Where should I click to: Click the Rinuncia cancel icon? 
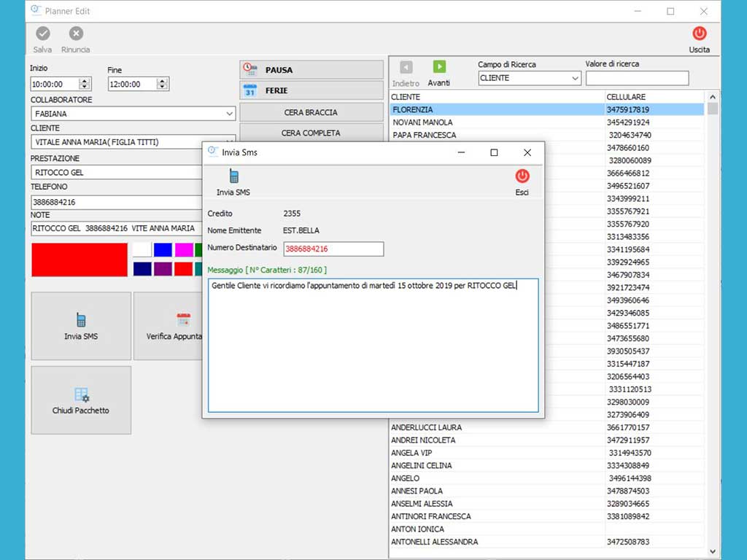(x=76, y=34)
